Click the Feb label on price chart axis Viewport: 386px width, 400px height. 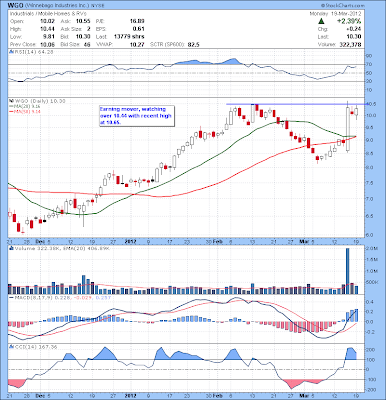218,241
